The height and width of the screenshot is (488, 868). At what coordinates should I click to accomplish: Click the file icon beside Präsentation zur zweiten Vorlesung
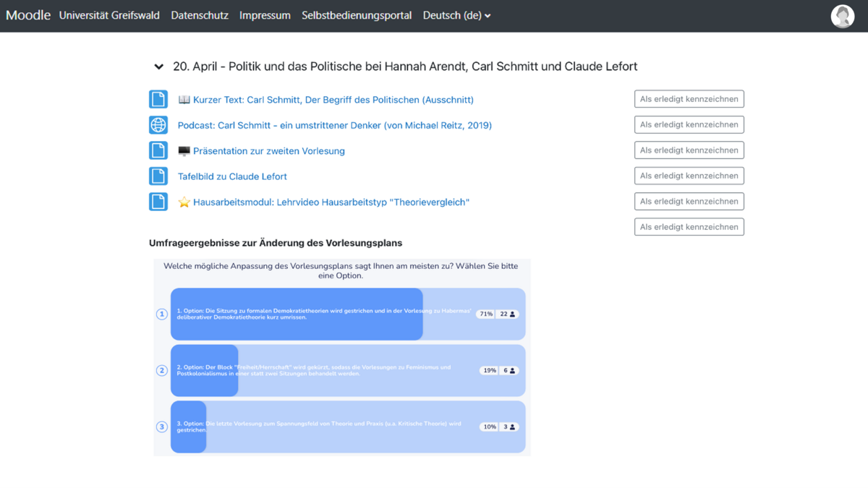pos(158,150)
